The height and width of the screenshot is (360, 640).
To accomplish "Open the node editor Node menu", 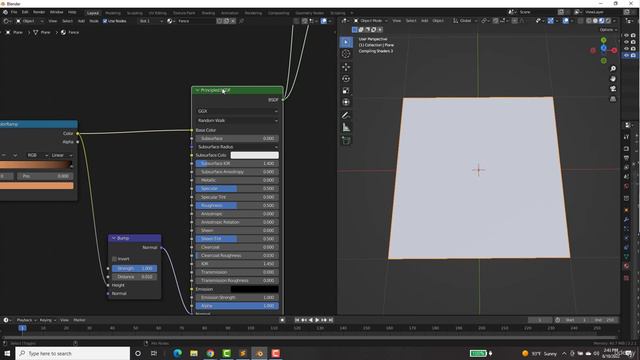I will 94,21.
